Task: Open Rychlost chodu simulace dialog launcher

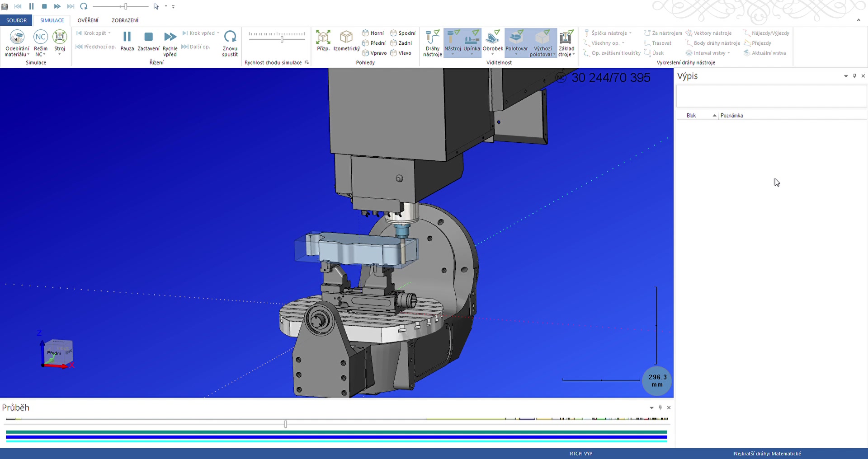Action: click(x=307, y=62)
